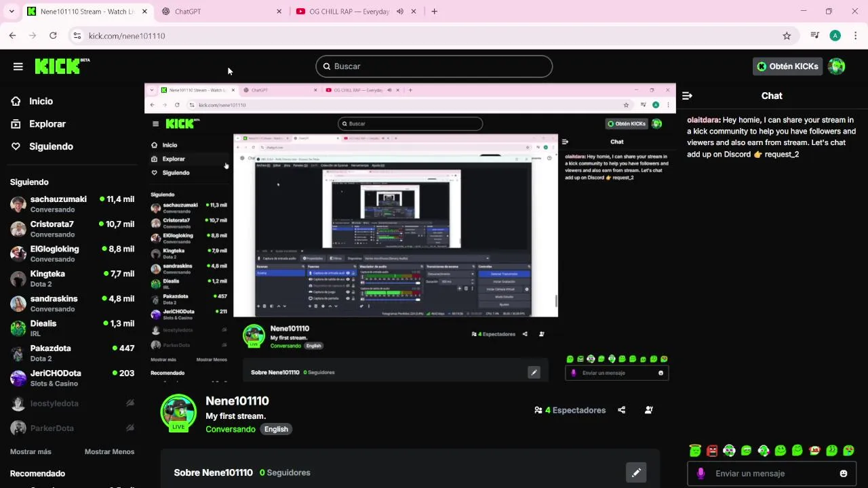This screenshot has width=868, height=488.
Task: Open the emoji picker in chat input
Action: (844, 474)
